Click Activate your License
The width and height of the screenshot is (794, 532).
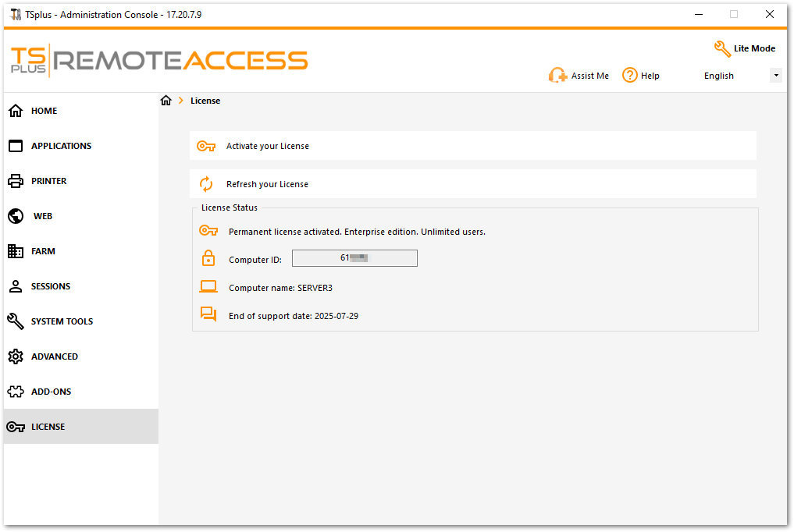[x=269, y=146]
